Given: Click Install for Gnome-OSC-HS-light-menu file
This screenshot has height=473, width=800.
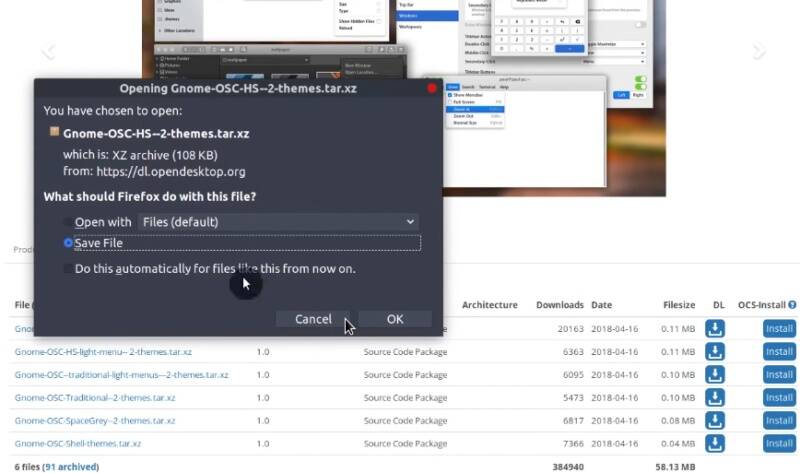Looking at the screenshot, I should coord(779,352).
